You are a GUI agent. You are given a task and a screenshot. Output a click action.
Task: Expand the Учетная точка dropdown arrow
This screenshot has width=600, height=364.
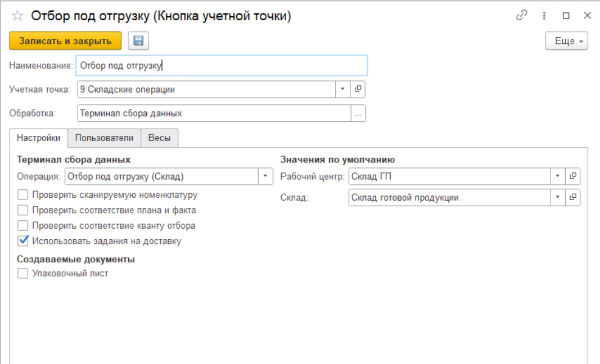pos(342,89)
